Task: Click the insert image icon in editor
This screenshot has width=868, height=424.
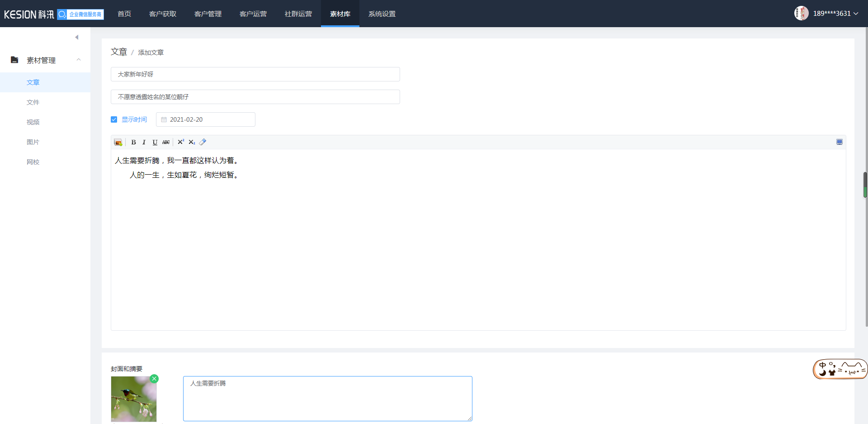Action: (x=118, y=142)
